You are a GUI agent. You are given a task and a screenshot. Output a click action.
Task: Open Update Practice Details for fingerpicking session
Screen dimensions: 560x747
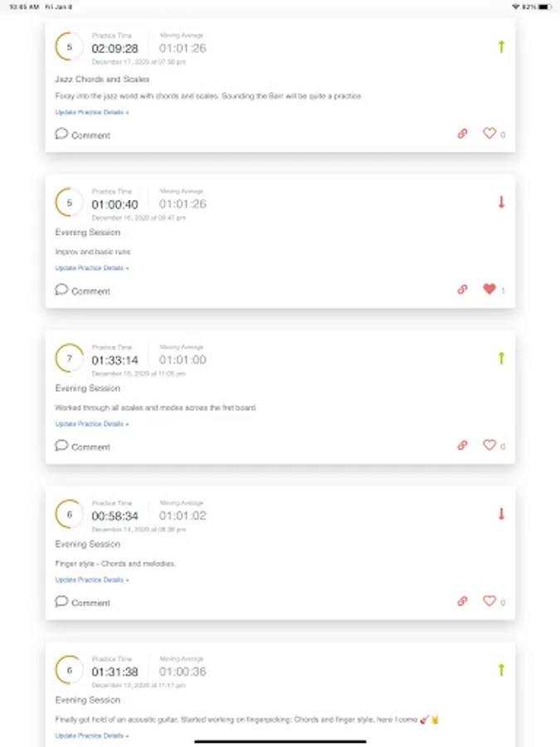(92, 736)
